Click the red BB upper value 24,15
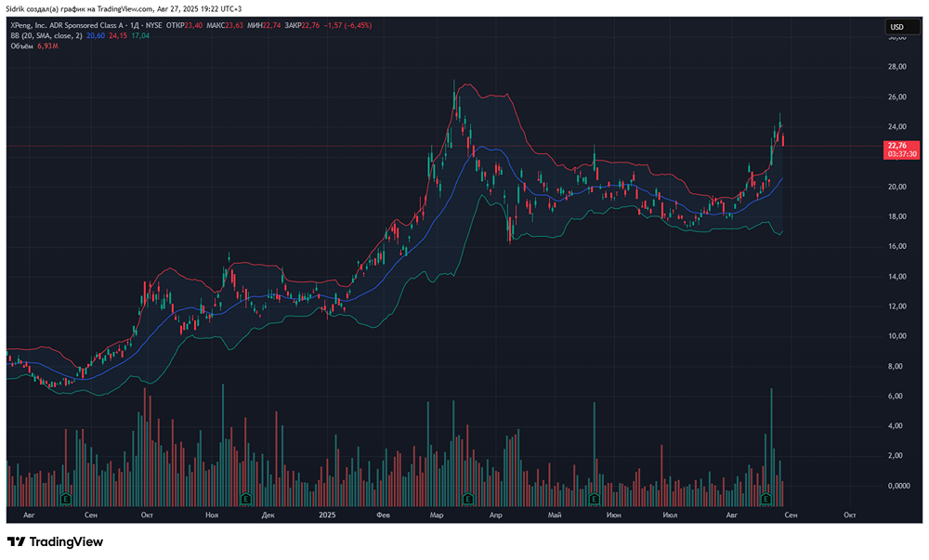This screenshot has height=560, width=929. pos(118,36)
